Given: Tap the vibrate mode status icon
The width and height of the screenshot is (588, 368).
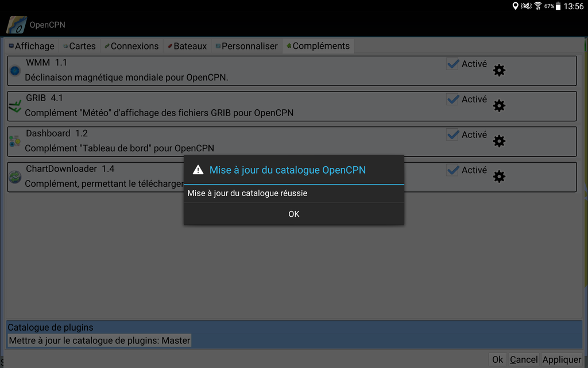Looking at the screenshot, I should (527, 6).
